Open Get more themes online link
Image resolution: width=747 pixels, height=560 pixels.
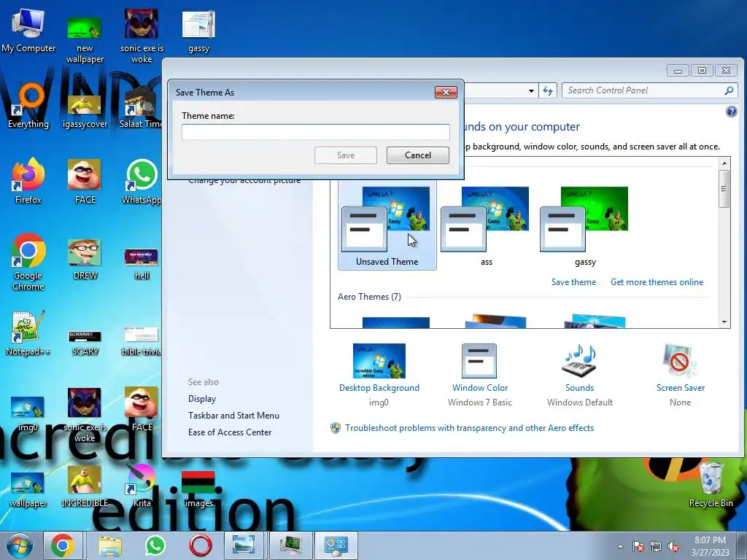(657, 282)
